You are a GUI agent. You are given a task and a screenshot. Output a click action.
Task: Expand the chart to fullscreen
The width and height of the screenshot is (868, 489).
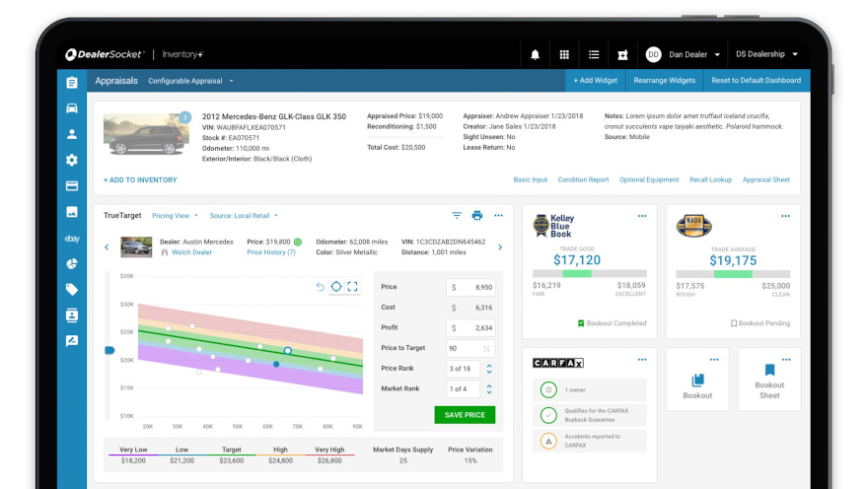pyautogui.click(x=352, y=286)
